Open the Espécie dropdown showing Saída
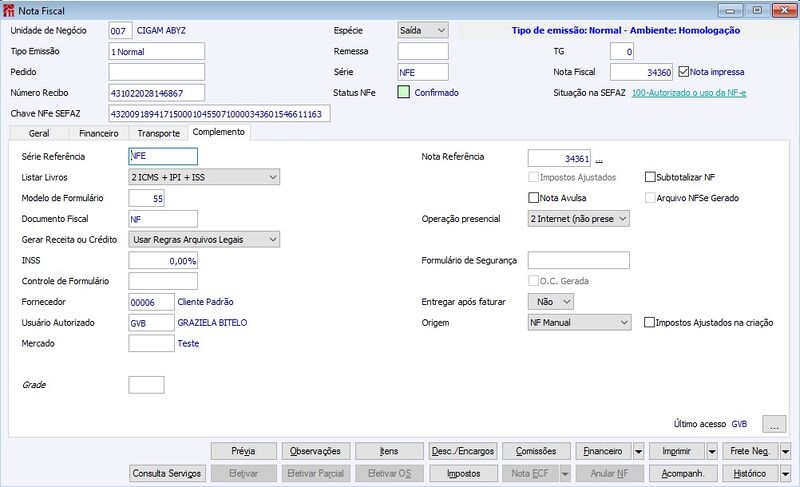This screenshot has height=487, width=800. coord(423,31)
